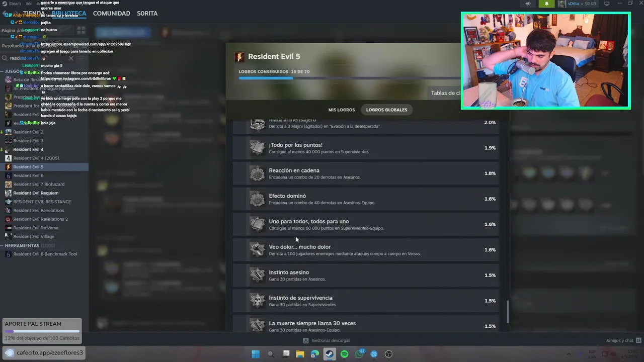The height and width of the screenshot is (362, 644).
Task: Click 'Veo dolor... mucho dolor' achievement title
Action: (300, 247)
